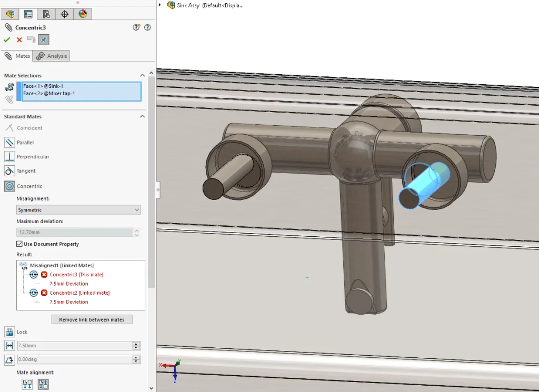This screenshot has width=539, height=392.
Task: Switch to the ConfigurationManager tab icon
Action: click(46, 14)
